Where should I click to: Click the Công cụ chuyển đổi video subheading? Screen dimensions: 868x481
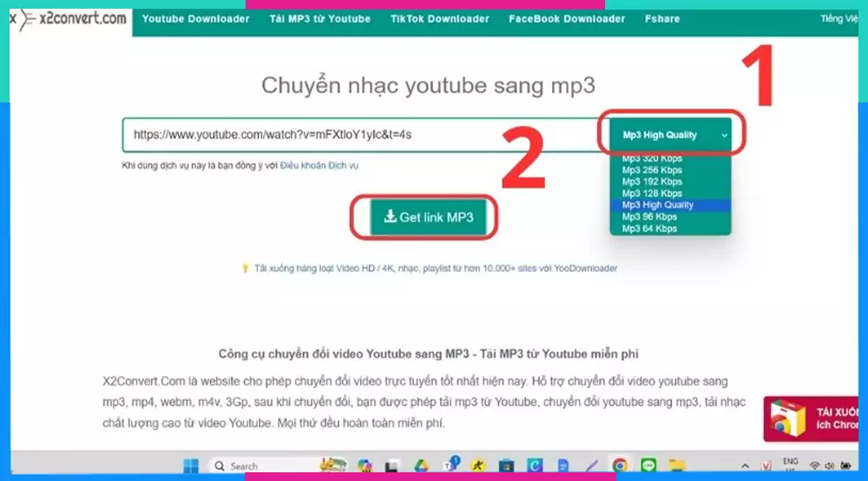pyautogui.click(x=429, y=354)
